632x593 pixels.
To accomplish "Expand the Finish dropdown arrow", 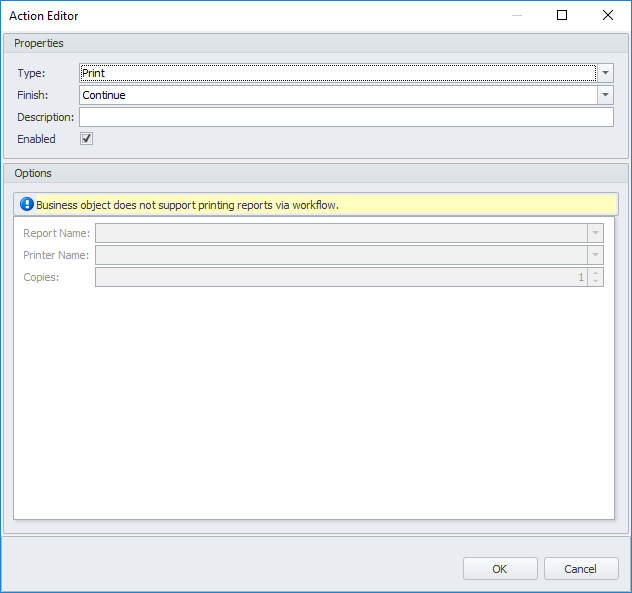I will (605, 95).
